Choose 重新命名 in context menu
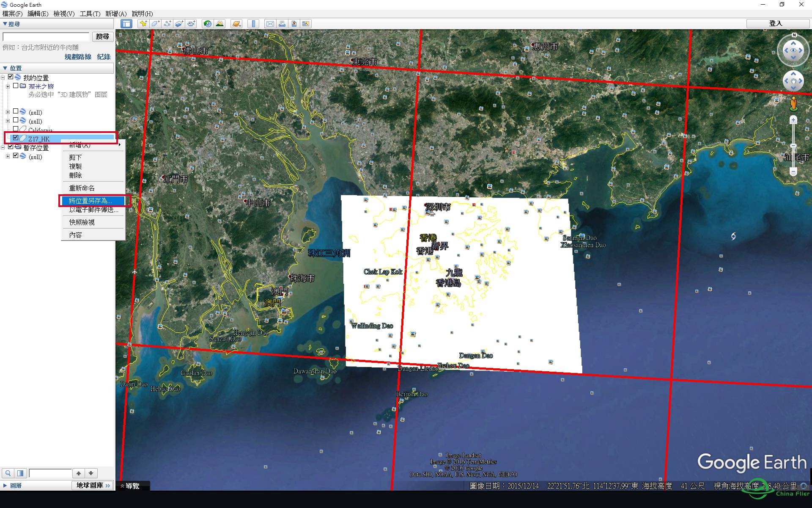 (x=93, y=188)
